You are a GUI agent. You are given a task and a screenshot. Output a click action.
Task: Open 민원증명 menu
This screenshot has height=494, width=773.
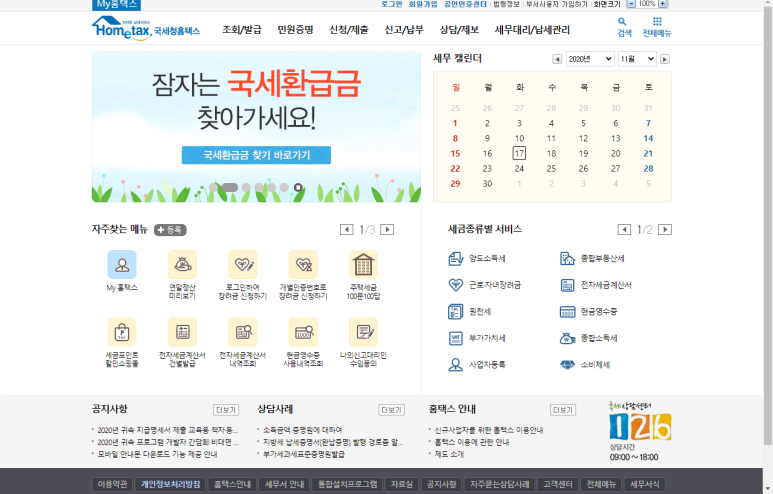pyautogui.click(x=295, y=30)
